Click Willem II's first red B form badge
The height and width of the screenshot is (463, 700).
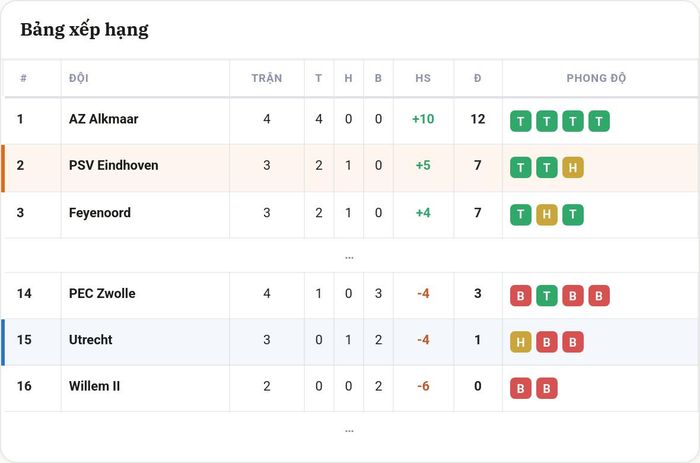pyautogui.click(x=521, y=388)
